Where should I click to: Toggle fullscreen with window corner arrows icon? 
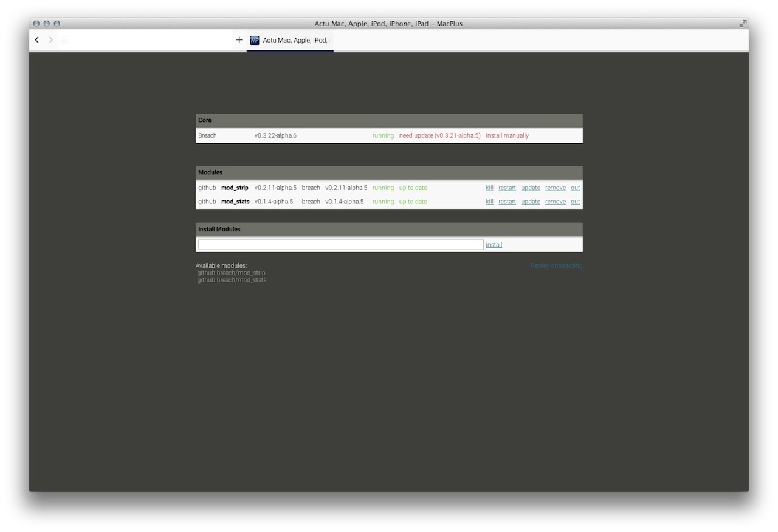743,24
